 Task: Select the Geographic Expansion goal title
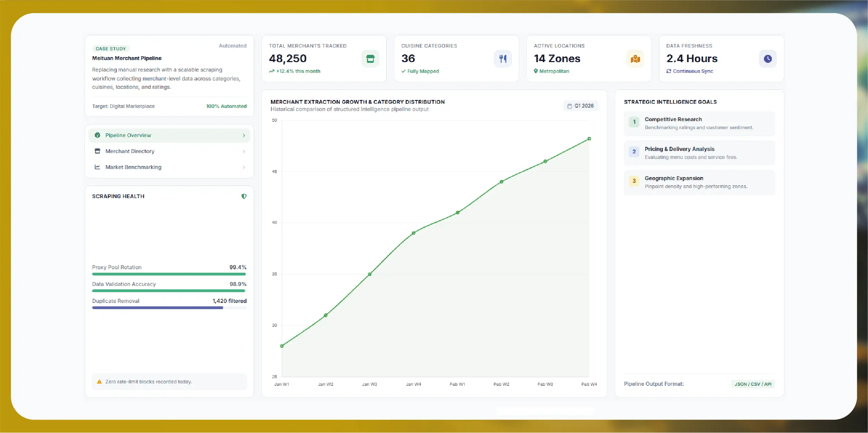(674, 178)
